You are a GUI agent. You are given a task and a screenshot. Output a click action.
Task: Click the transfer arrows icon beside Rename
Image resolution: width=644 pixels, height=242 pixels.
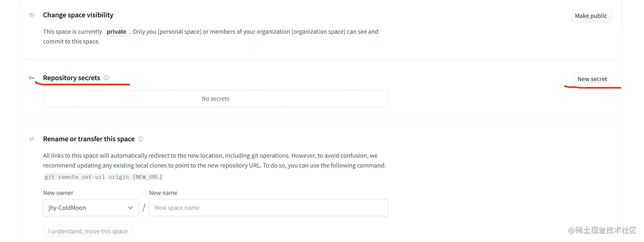coord(32,139)
